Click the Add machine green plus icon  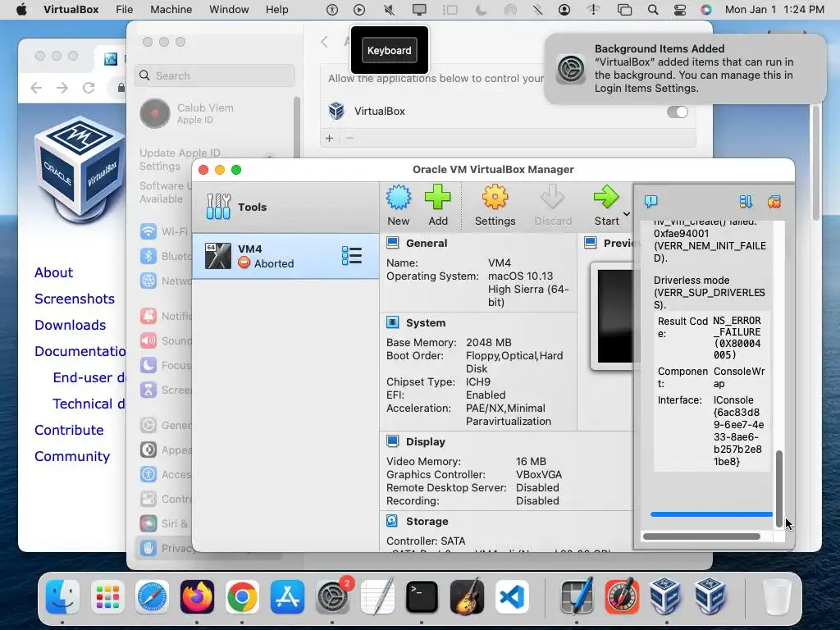[438, 197]
